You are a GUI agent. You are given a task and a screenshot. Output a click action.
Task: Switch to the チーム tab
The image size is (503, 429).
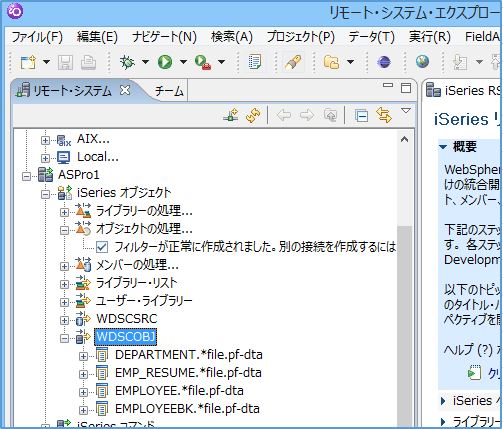(x=169, y=91)
